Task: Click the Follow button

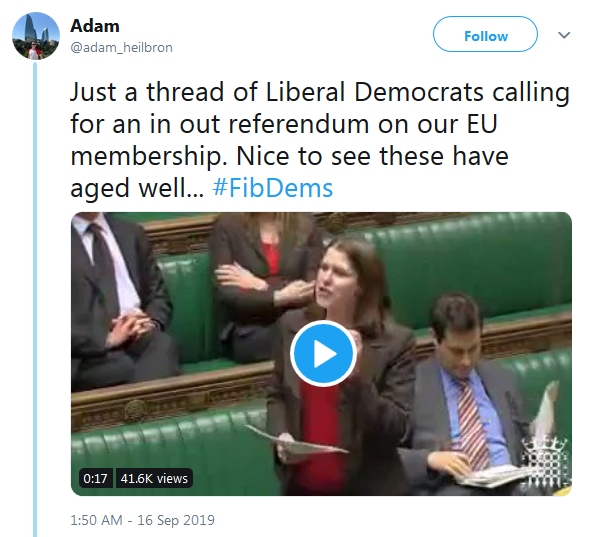Action: 485,34
